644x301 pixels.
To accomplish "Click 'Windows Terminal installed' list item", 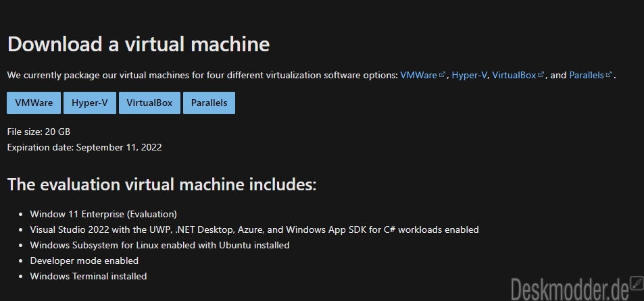I will click(89, 277).
